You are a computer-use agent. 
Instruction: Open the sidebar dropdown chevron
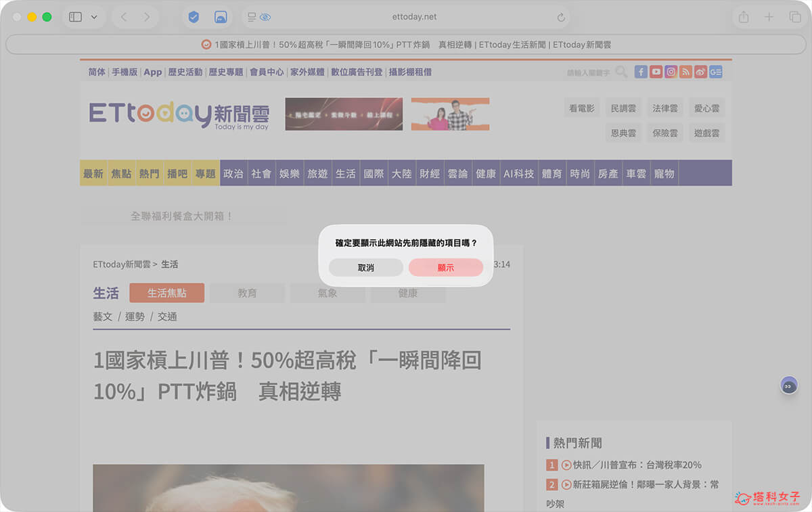point(94,17)
